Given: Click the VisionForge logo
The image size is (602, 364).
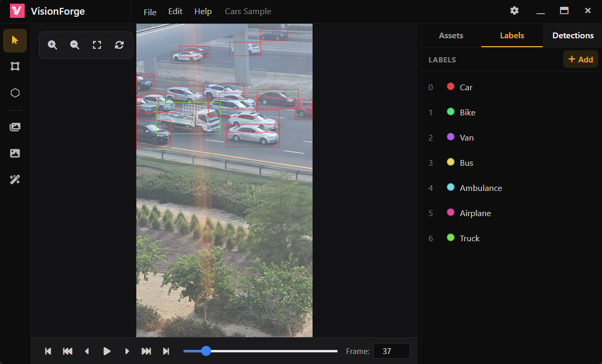Looking at the screenshot, I should click(x=17, y=11).
